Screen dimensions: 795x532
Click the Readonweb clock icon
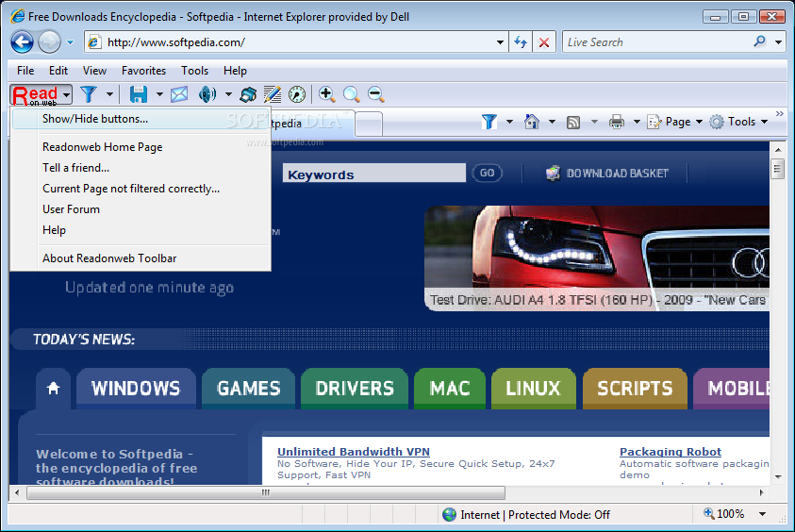[x=297, y=94]
